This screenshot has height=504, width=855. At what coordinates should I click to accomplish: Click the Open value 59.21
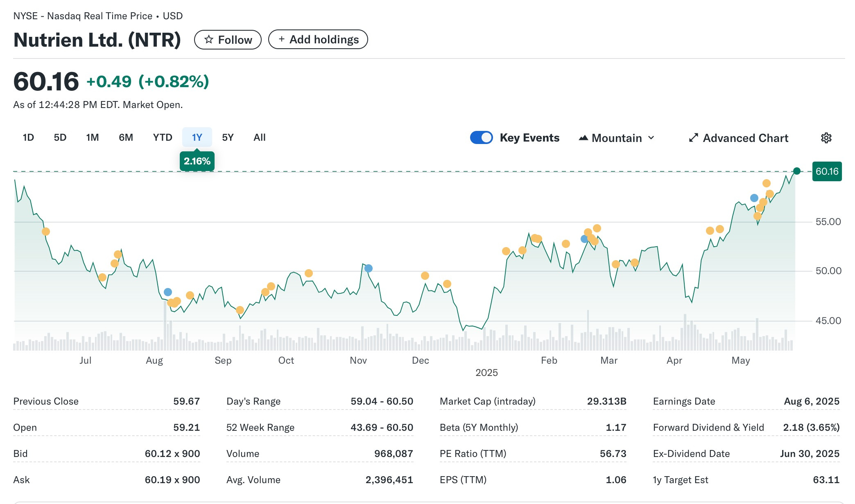pos(186,427)
